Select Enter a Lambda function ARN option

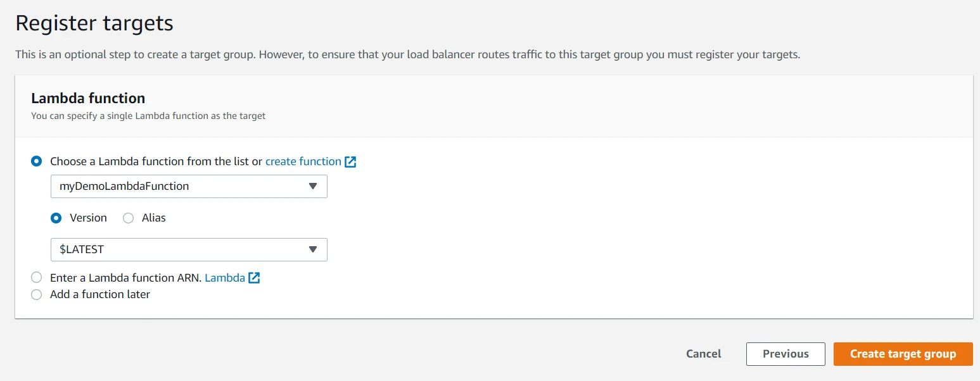(37, 277)
